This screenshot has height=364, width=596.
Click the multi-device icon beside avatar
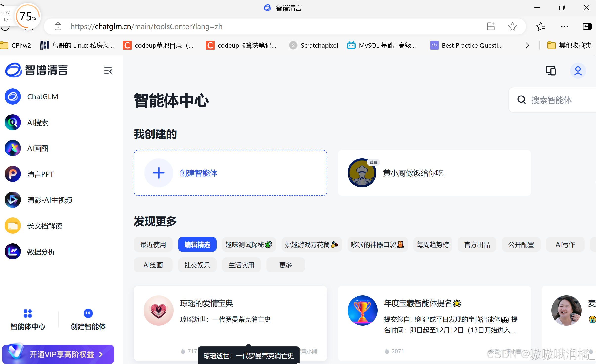551,71
